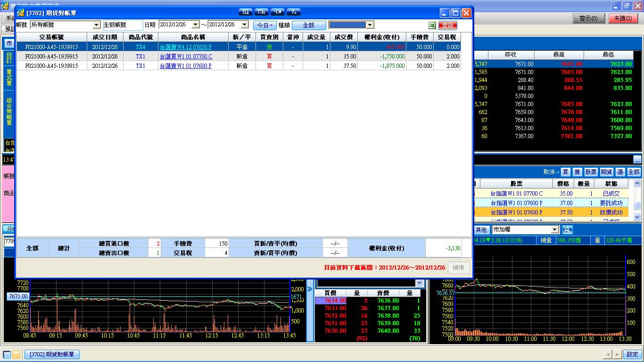This screenshot has width=644, height=362.
Task: Select order row with status 已成交 at 35.00
Action: pos(552,194)
